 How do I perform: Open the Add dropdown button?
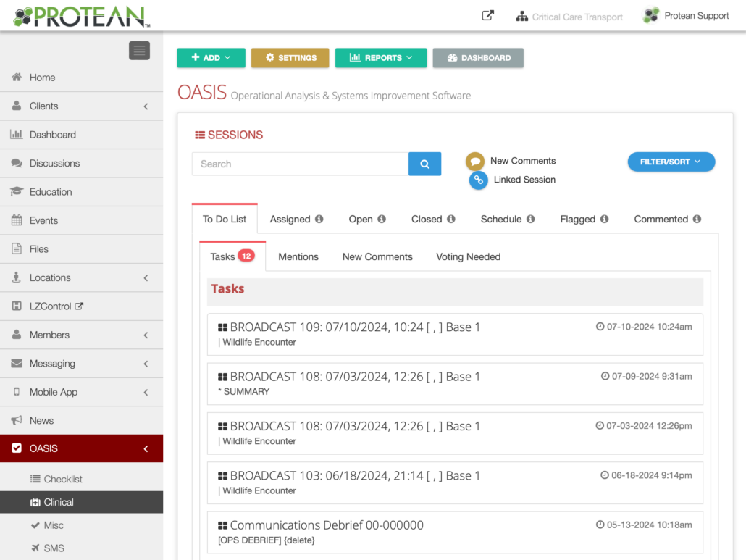(x=211, y=58)
